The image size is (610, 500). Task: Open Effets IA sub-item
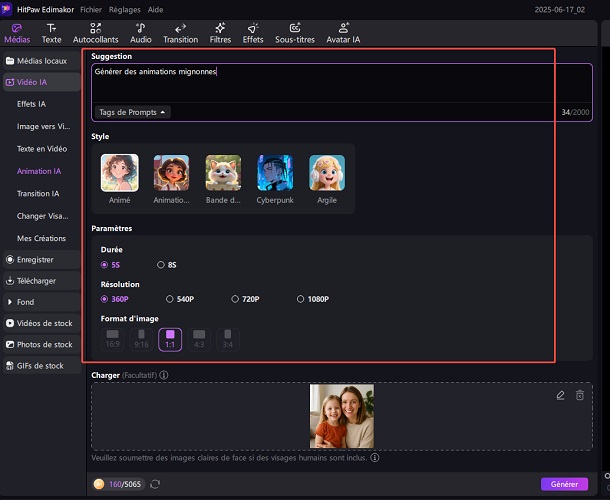[x=32, y=104]
